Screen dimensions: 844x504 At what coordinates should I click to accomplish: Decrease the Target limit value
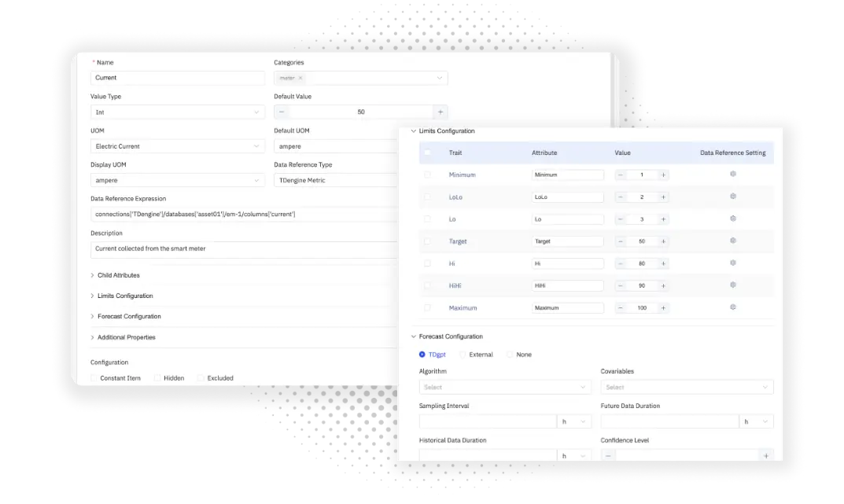pyautogui.click(x=620, y=241)
